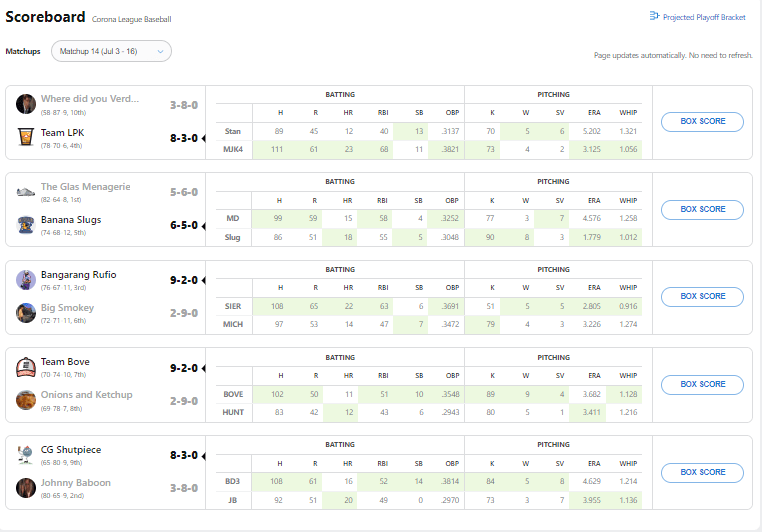Open box score for CG Shutpiece matchup
This screenshot has width=762, height=532.
tap(702, 472)
